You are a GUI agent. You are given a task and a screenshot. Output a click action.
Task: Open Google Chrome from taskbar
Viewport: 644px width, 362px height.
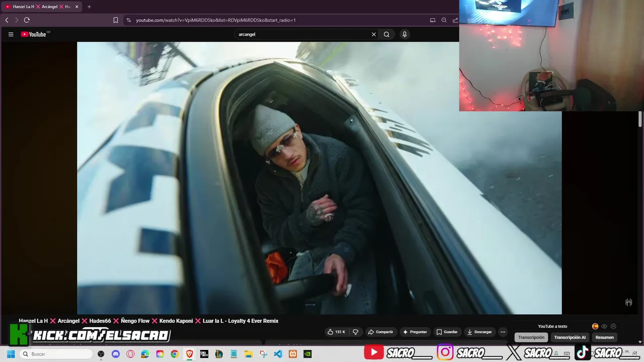click(x=175, y=354)
